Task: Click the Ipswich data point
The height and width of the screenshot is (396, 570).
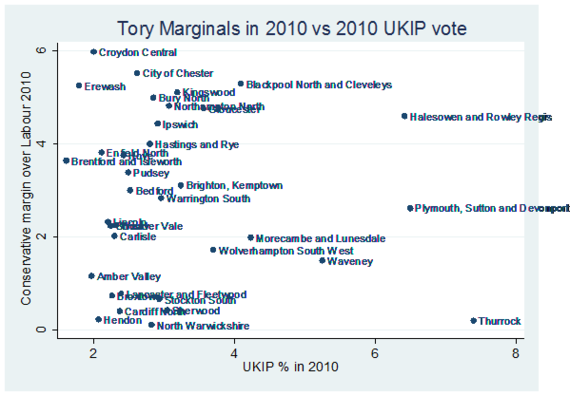Action: coord(157,124)
